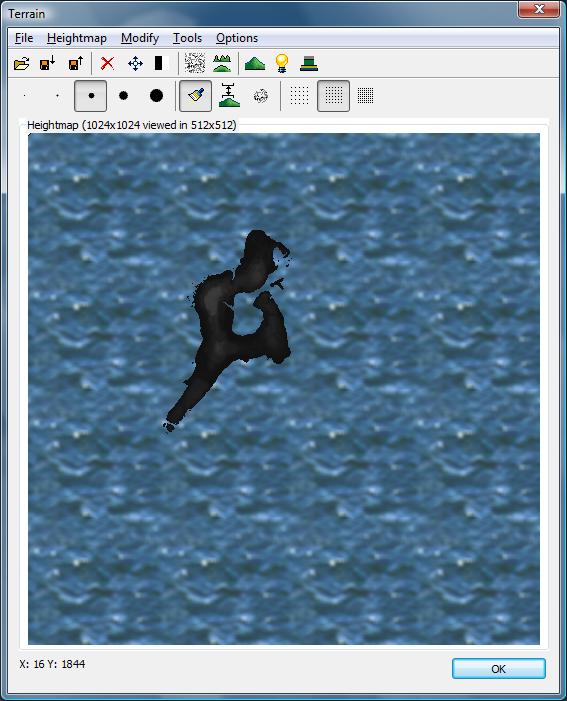Image resolution: width=567 pixels, height=701 pixels.
Task: Click the export heightmap disk icon with up arrow
Action: 76,63
